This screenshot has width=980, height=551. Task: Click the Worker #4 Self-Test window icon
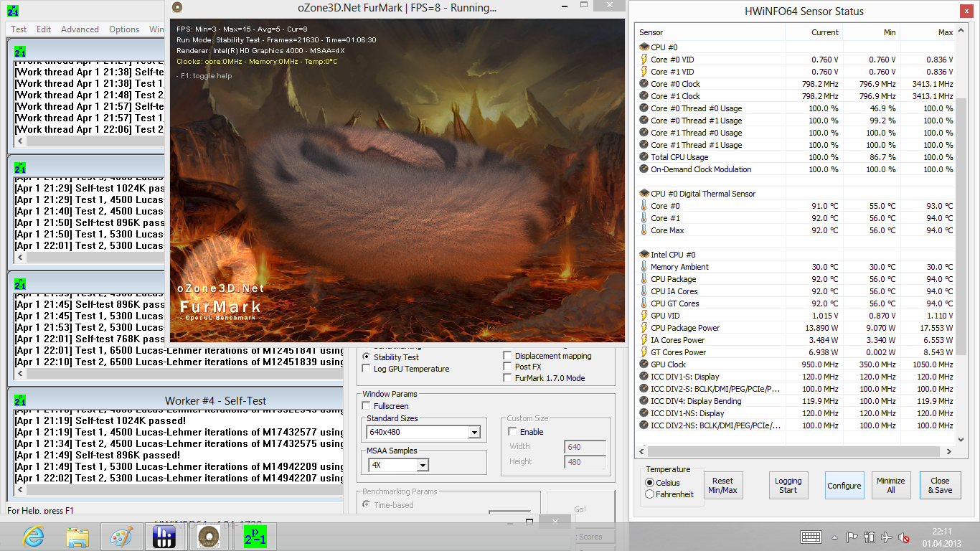pos(20,401)
